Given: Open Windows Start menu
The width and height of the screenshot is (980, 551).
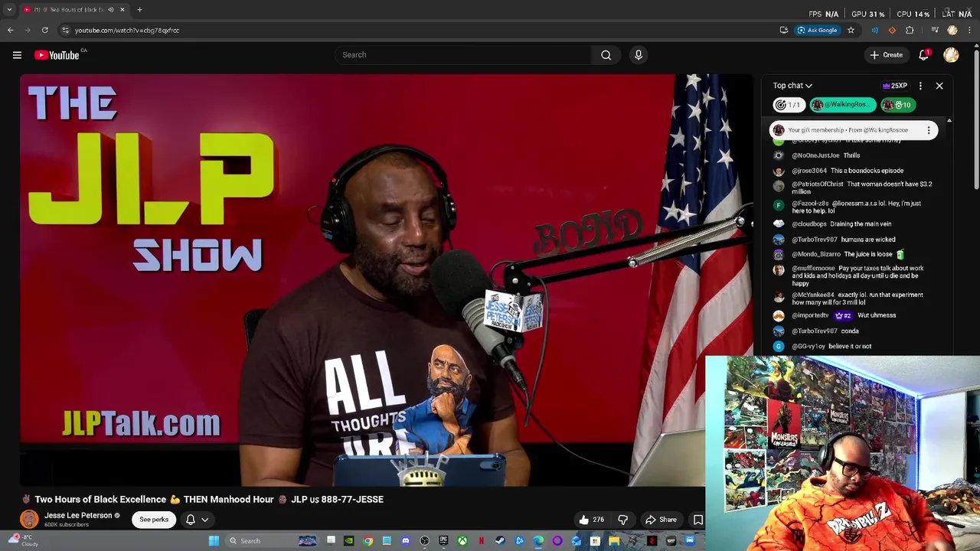Looking at the screenshot, I should point(214,541).
